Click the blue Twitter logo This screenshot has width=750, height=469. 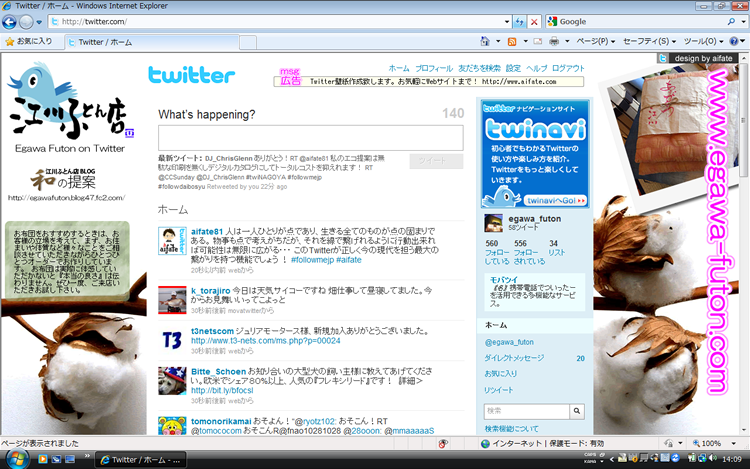coord(191,75)
